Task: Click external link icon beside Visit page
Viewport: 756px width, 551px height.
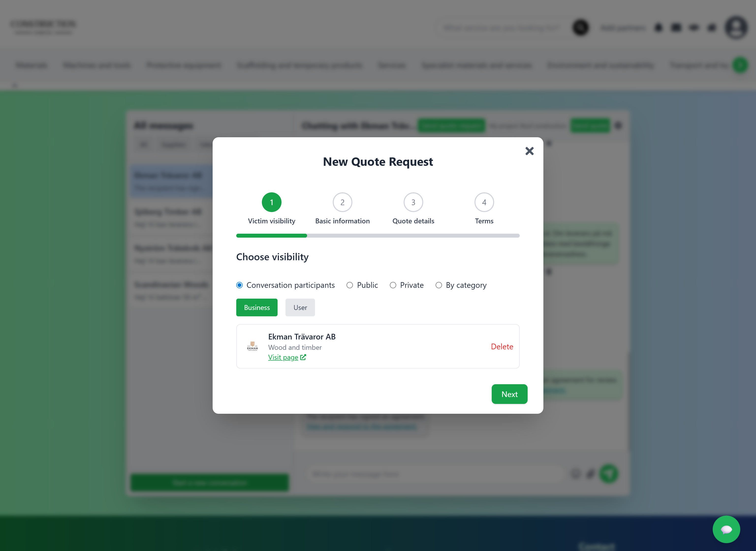Action: coord(303,357)
